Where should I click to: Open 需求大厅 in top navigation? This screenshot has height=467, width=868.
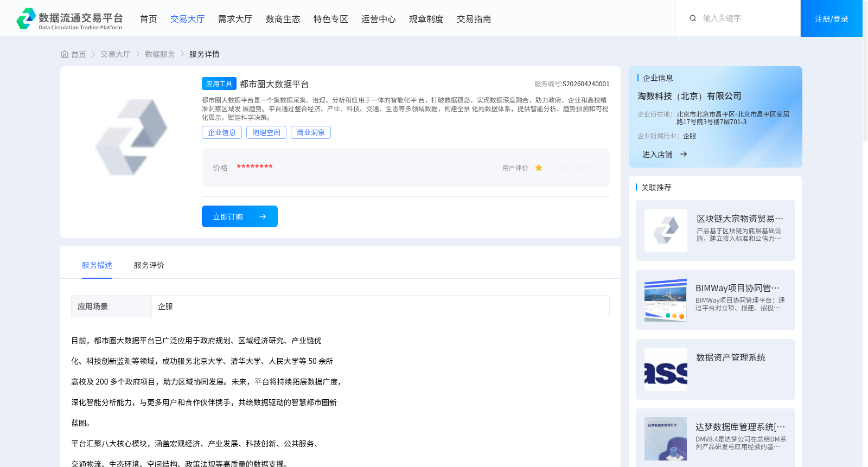pyautogui.click(x=235, y=19)
